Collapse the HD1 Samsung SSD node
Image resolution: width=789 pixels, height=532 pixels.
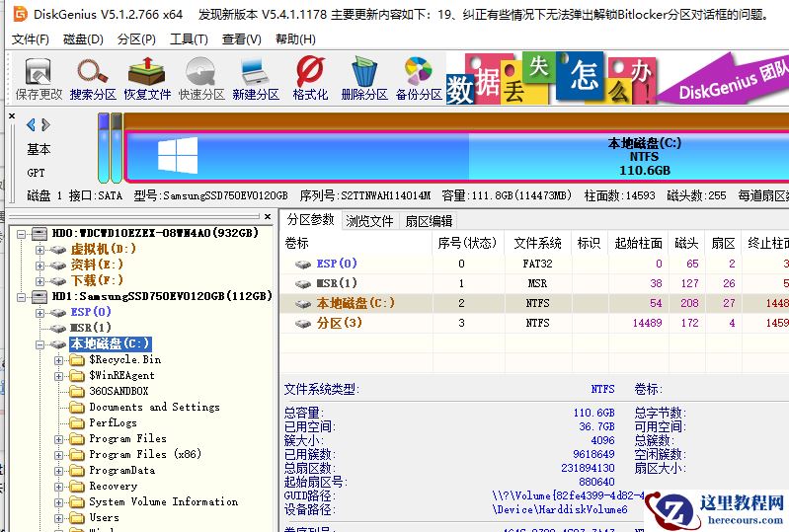point(21,297)
